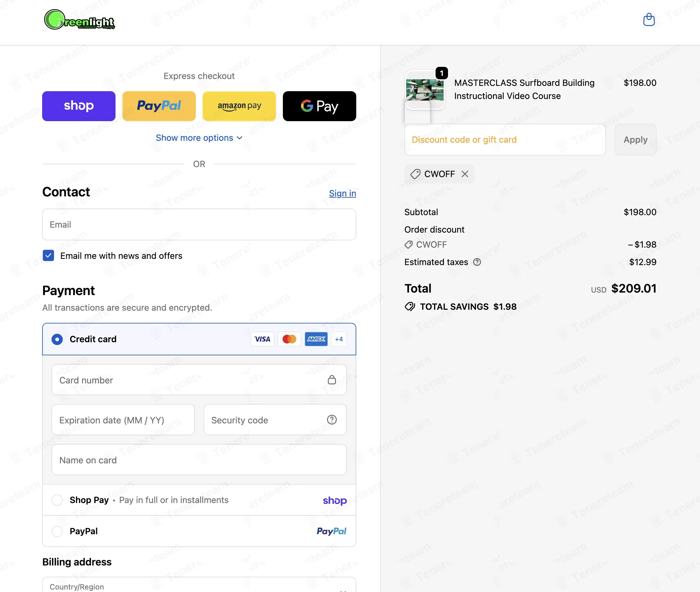Click the MASTERCLASS course product thumbnail
This screenshot has width=700, height=592.
click(x=425, y=90)
